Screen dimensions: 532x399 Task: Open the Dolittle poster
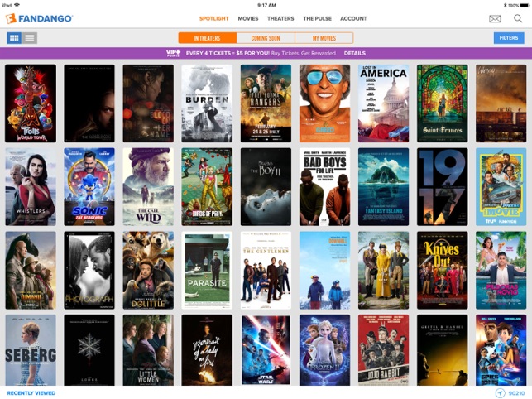148,271
